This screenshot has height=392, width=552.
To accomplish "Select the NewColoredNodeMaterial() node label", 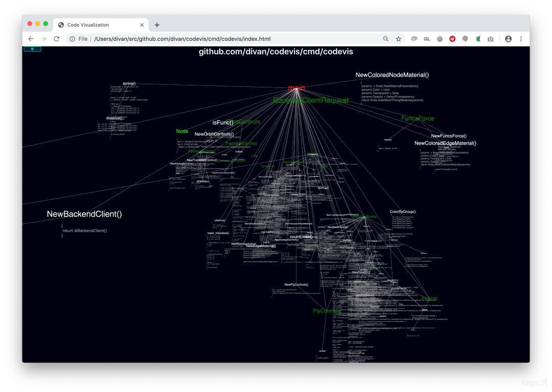I will (x=392, y=75).
